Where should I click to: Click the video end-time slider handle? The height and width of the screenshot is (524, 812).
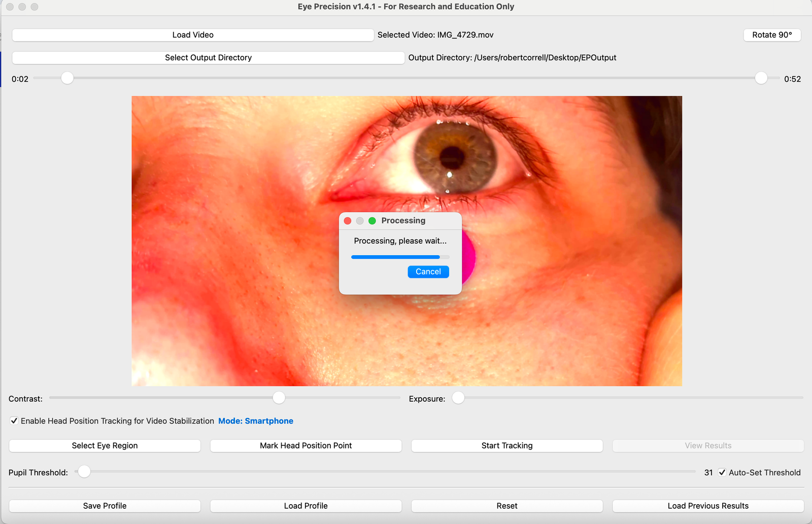tap(761, 78)
